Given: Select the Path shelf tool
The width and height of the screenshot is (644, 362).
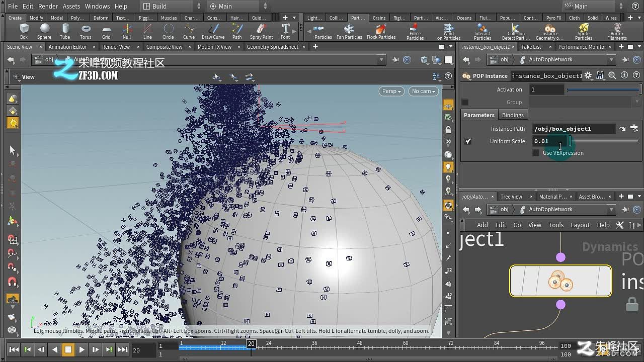Looking at the screenshot, I should (237, 31).
